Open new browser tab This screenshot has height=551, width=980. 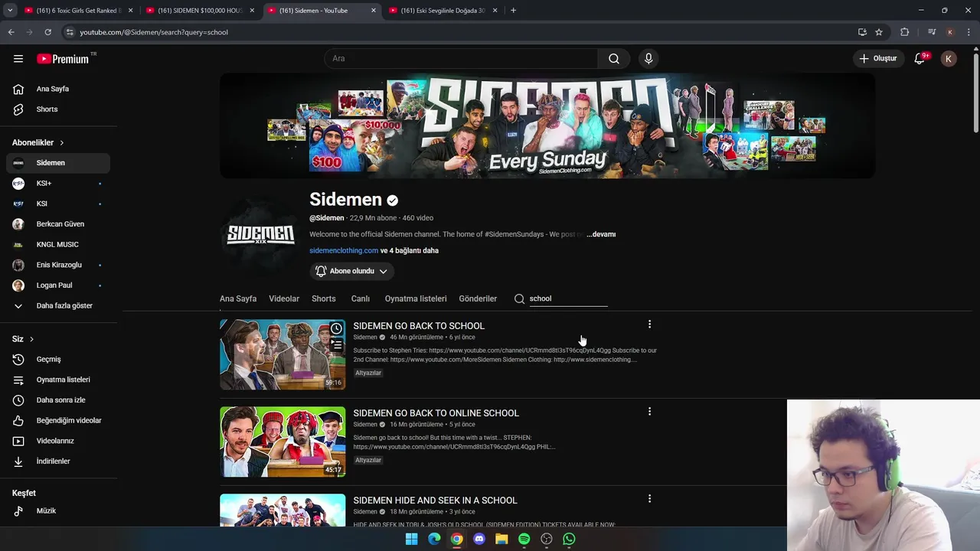point(513,11)
